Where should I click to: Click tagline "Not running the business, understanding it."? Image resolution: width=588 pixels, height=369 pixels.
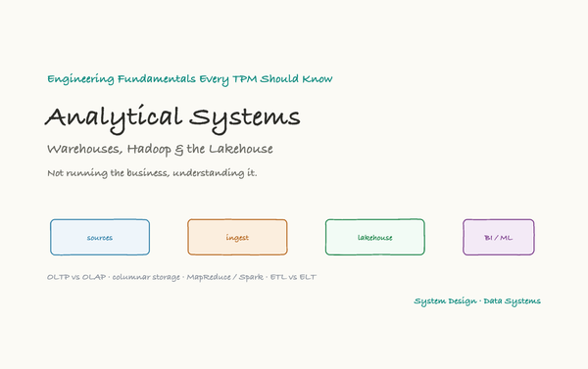[152, 173]
